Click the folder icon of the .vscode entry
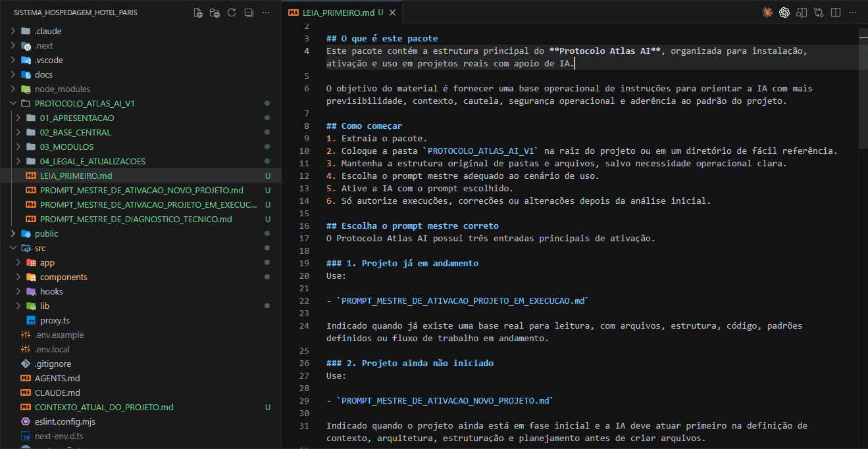 tap(26, 60)
